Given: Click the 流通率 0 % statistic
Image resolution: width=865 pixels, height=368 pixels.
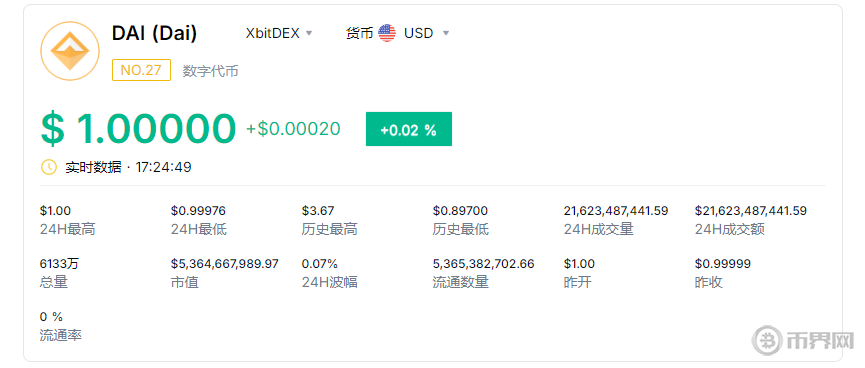Looking at the screenshot, I should pos(61,326).
